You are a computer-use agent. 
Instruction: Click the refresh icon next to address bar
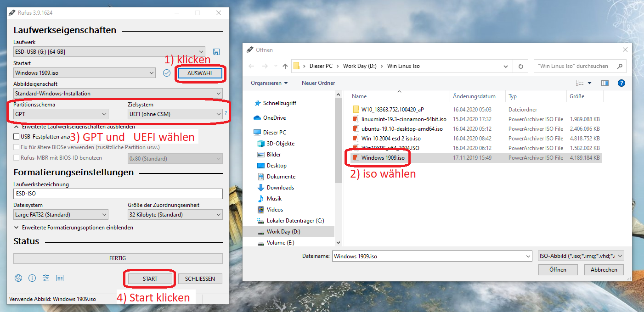520,66
